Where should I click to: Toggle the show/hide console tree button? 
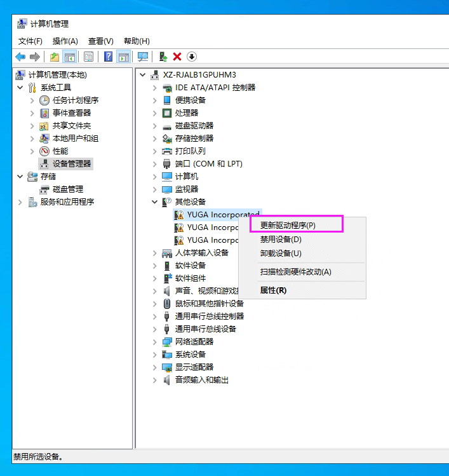pos(70,57)
